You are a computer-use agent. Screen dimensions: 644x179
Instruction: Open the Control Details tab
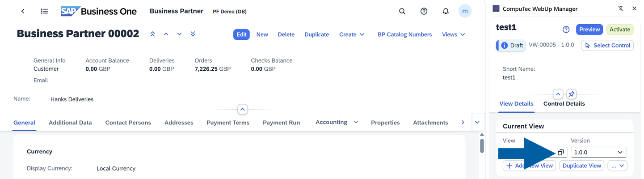coord(564,104)
